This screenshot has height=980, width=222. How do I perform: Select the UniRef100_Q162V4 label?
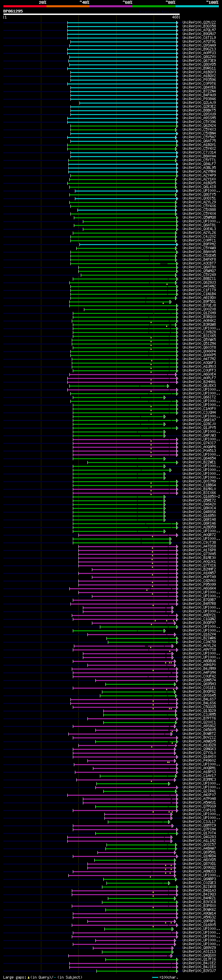tap(199, 634)
